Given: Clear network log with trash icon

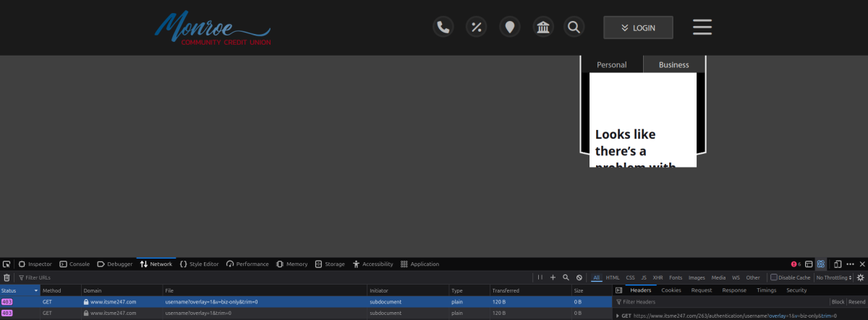Looking at the screenshot, I should (7, 277).
